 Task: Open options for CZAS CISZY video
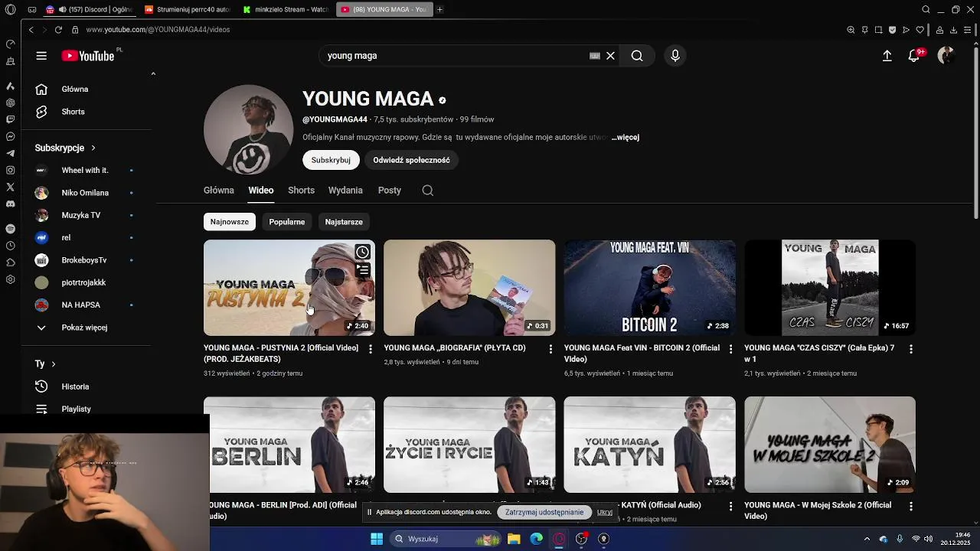[x=911, y=349]
